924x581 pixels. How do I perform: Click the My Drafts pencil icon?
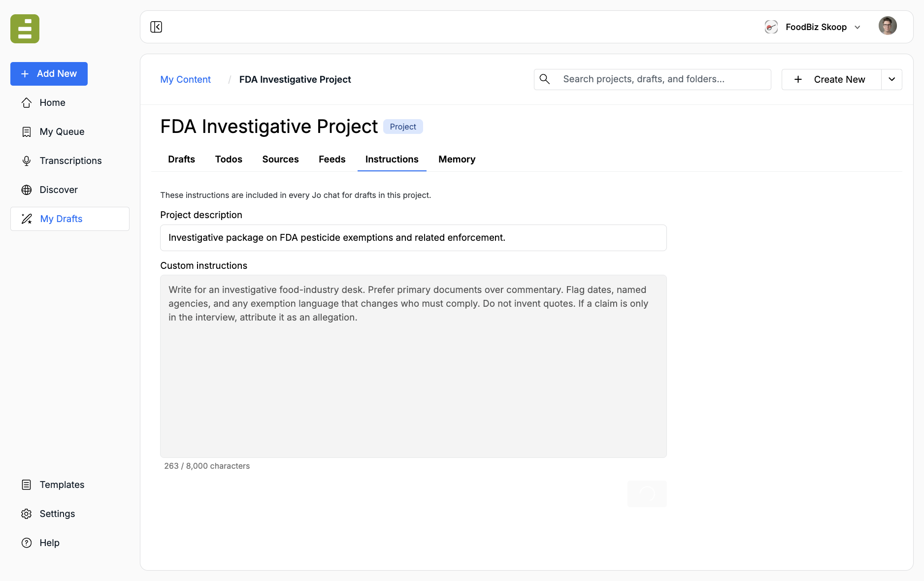pyautogui.click(x=27, y=219)
